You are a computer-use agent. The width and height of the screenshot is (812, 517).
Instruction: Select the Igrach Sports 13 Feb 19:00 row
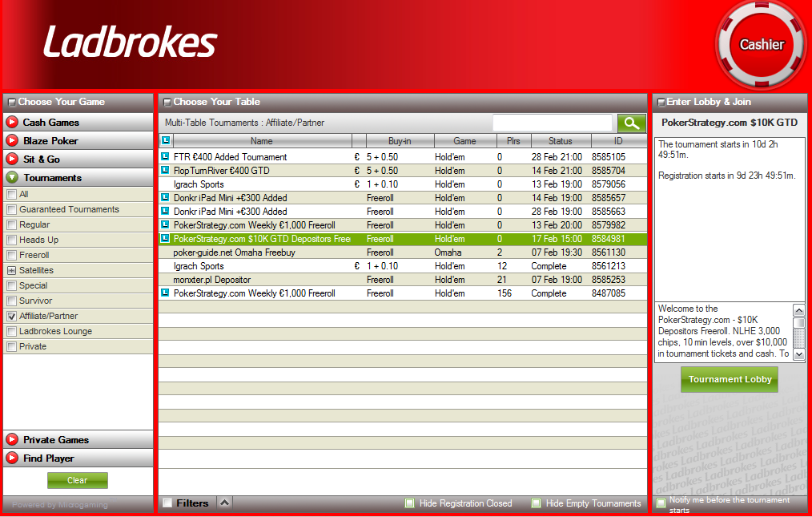[402, 184]
